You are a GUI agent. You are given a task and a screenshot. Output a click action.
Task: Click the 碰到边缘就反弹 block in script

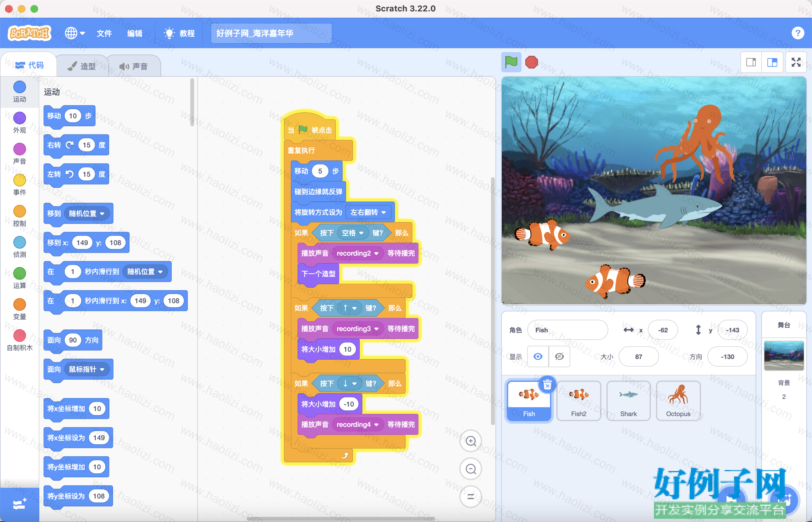pos(318,192)
